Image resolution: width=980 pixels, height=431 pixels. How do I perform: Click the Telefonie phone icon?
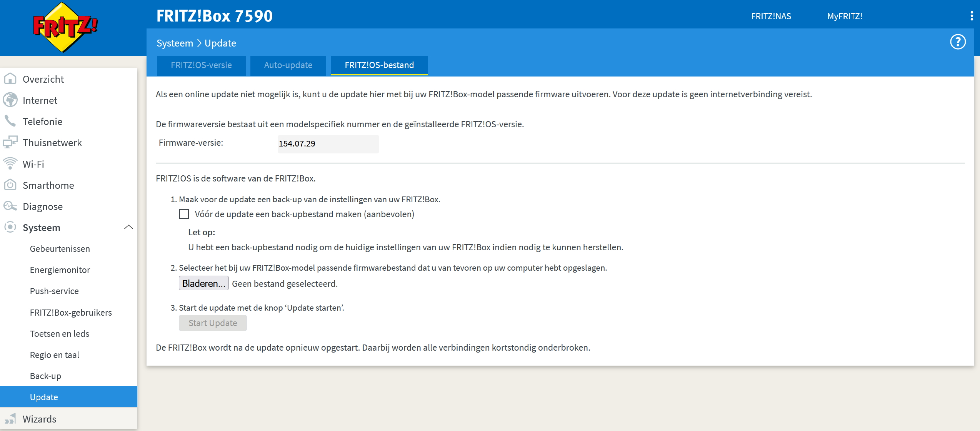(x=10, y=121)
